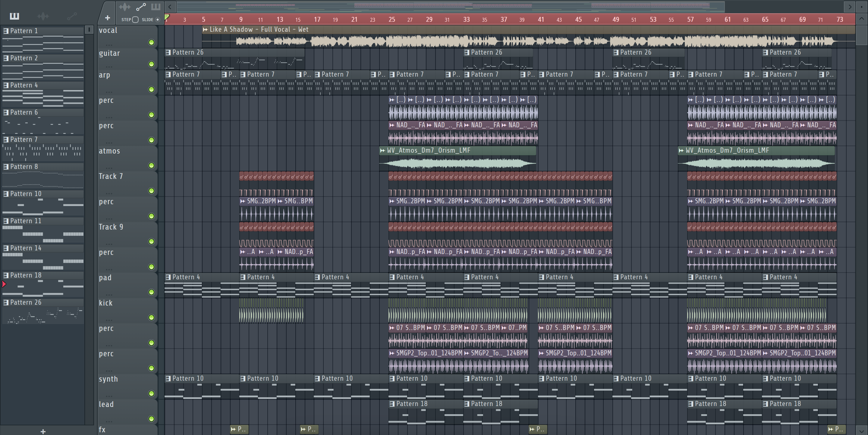The width and height of the screenshot is (868, 435).
Task: Select the Like A Shadow vocal waveform
Action: point(528,41)
